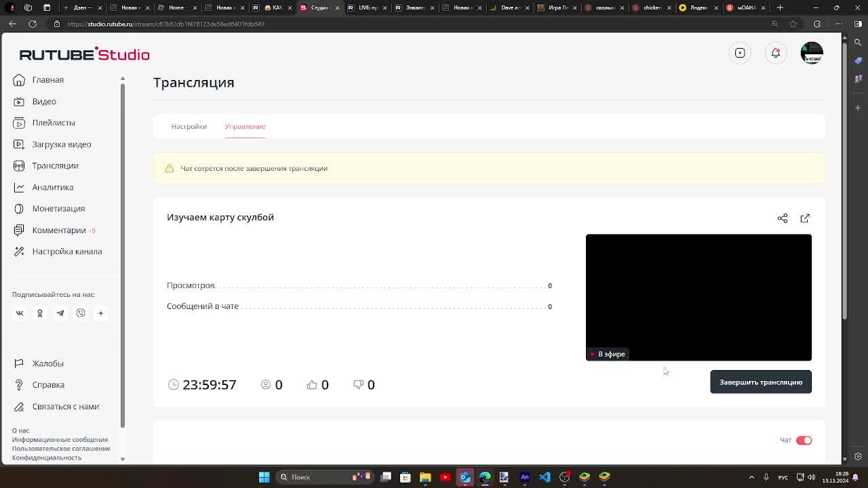The height and width of the screenshot is (488, 868).
Task: Open the О нас link
Action: (20, 431)
